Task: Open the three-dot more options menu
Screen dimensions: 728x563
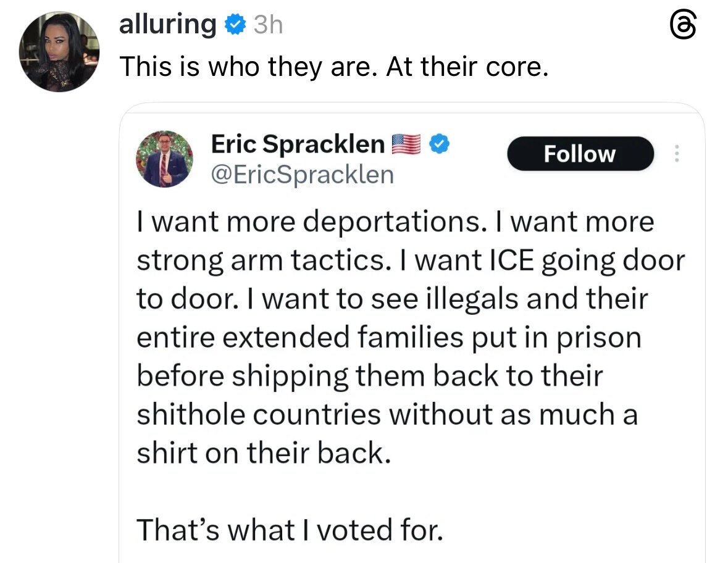Action: [x=676, y=154]
